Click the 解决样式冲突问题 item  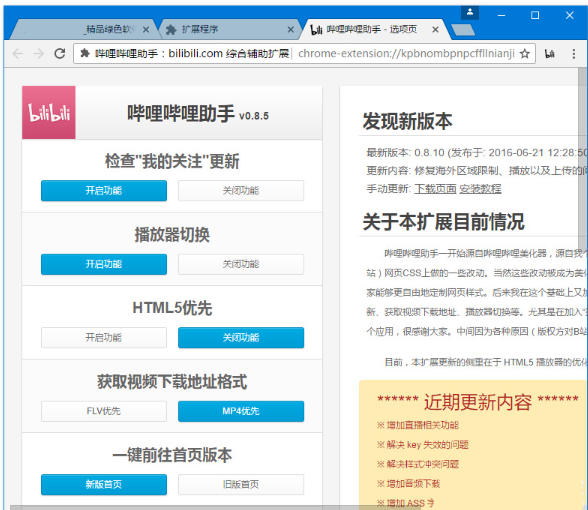click(x=418, y=464)
